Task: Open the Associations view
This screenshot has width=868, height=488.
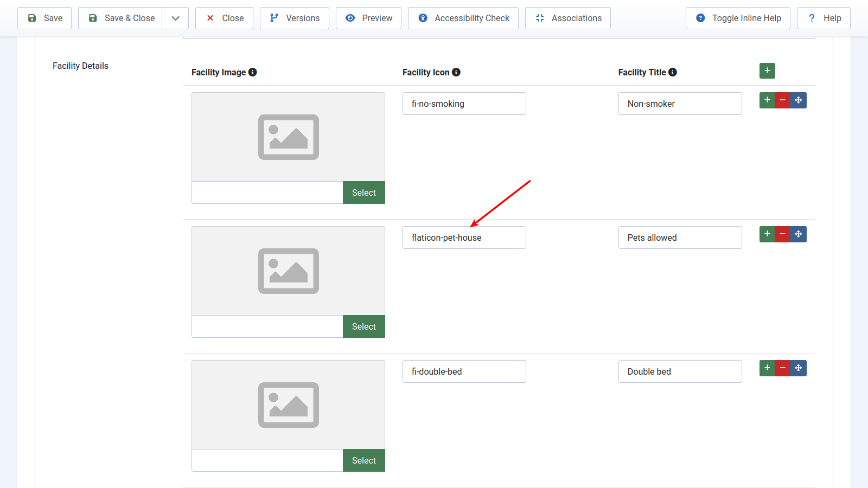Action: (567, 18)
